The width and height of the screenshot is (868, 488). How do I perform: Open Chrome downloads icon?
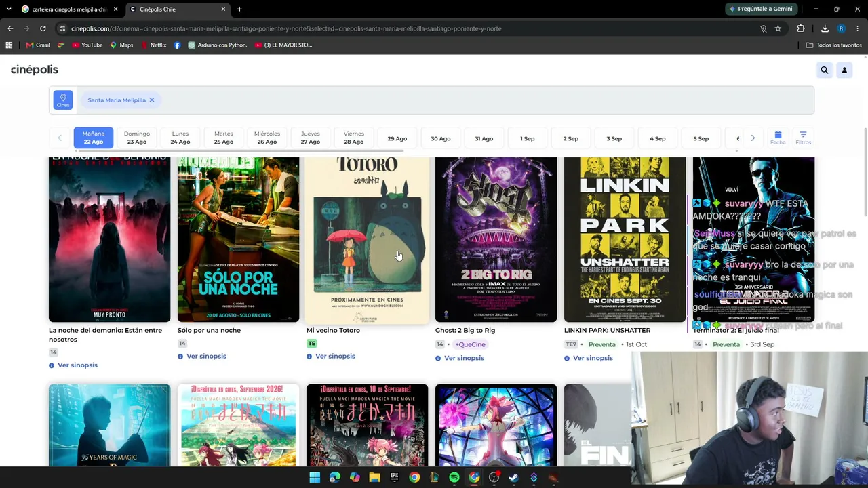click(x=825, y=28)
